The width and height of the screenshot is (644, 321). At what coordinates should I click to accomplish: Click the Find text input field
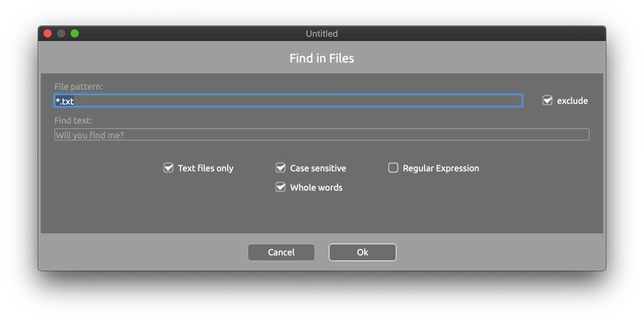pyautogui.click(x=321, y=135)
